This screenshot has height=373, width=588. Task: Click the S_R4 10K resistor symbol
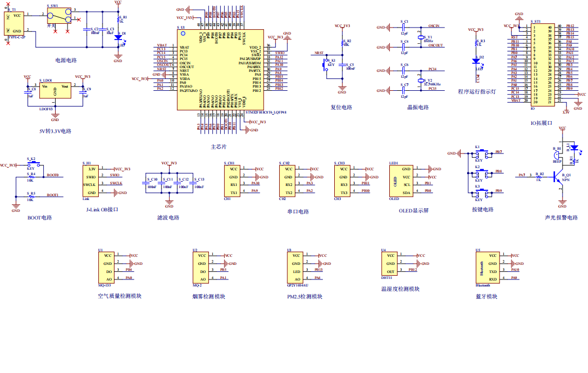[x=31, y=176]
